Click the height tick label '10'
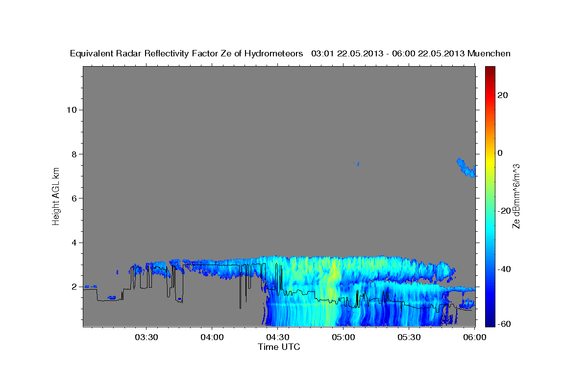This screenshot has height=392, width=588. point(72,110)
